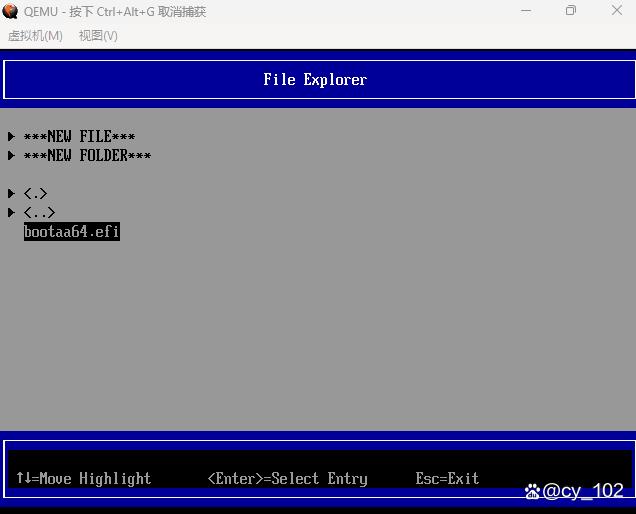Click the arrow beside the <.> entry
This screenshot has height=514, width=636.
(x=11, y=193)
